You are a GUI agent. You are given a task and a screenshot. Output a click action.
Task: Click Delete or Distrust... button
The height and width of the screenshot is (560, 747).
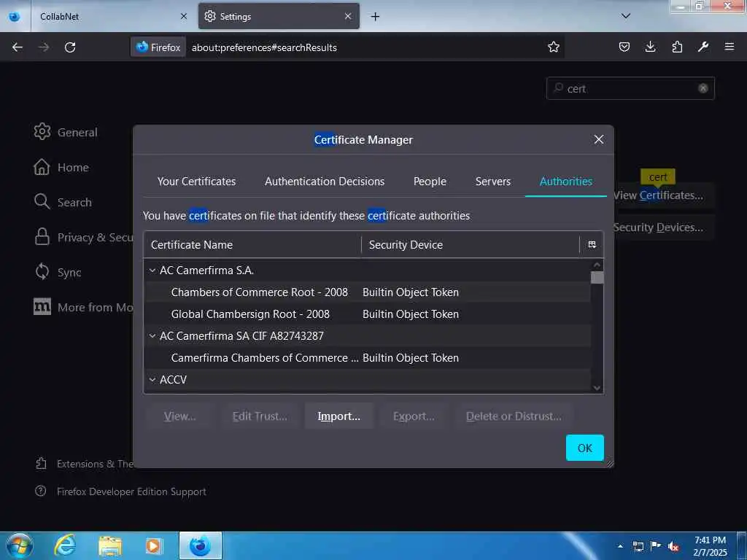click(x=514, y=416)
